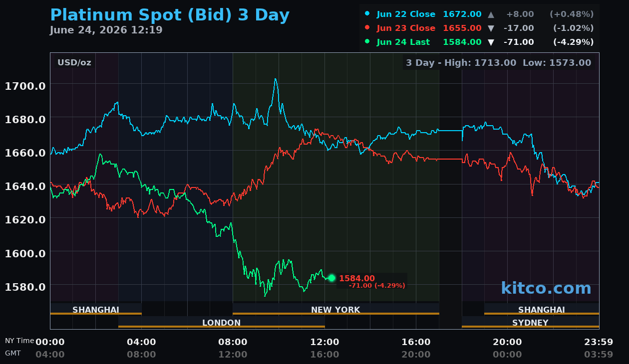Click the Jun 24 Last label
The width and height of the screenshot is (629, 364).
click(x=403, y=42)
